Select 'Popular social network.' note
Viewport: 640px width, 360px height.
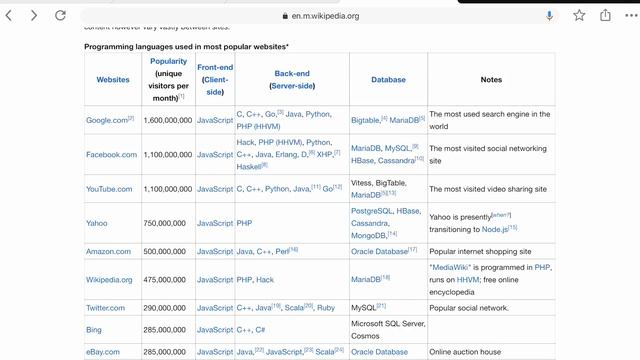469,308
